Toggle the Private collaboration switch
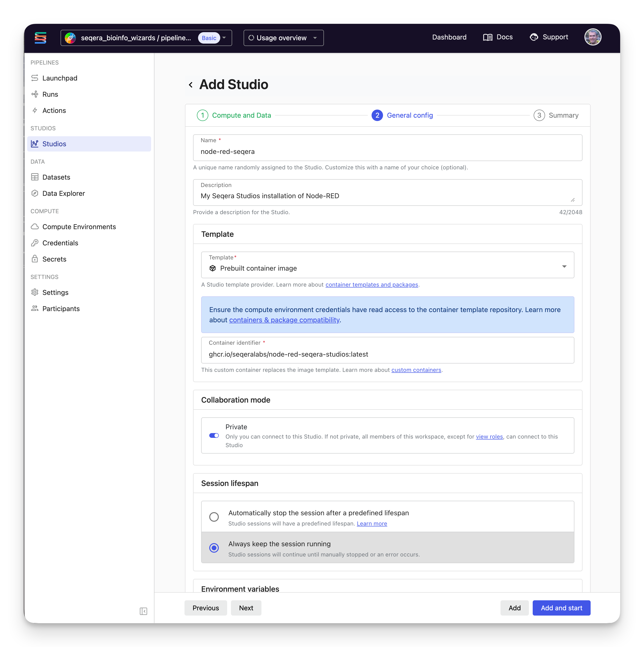Viewport: 644px width, 647px height. [x=214, y=435]
